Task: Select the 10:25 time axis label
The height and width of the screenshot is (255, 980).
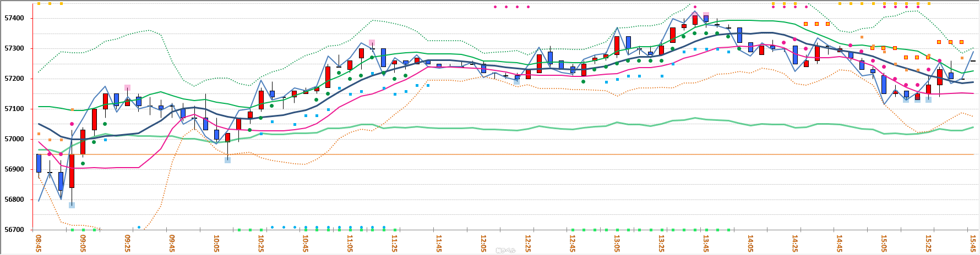Action: 261,243
